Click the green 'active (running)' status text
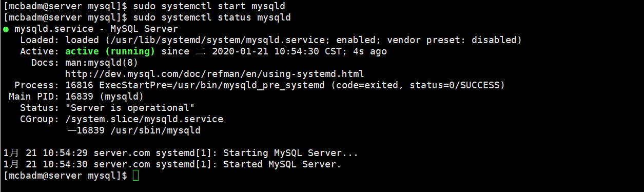The width and height of the screenshot is (644, 192). click(110, 51)
